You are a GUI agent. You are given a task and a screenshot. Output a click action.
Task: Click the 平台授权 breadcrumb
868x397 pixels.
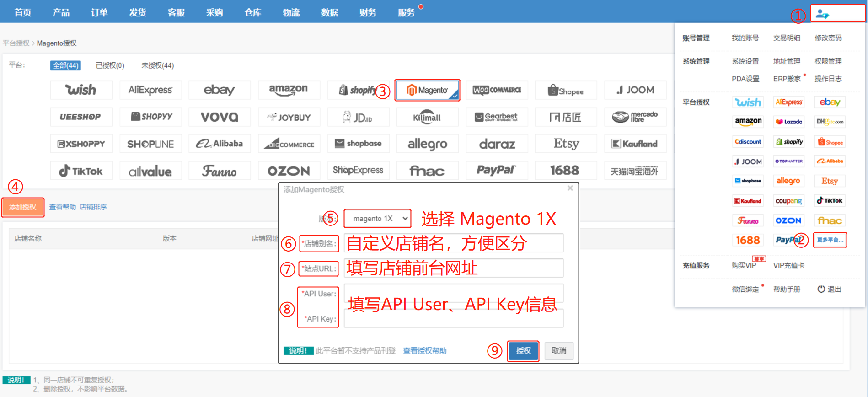pyautogui.click(x=16, y=43)
